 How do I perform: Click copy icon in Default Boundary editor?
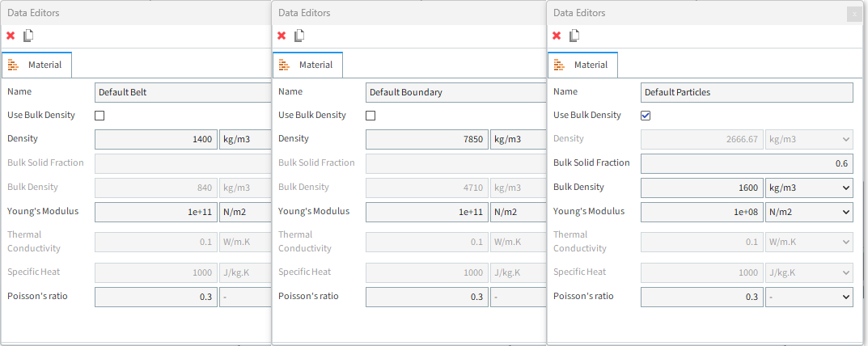(299, 36)
